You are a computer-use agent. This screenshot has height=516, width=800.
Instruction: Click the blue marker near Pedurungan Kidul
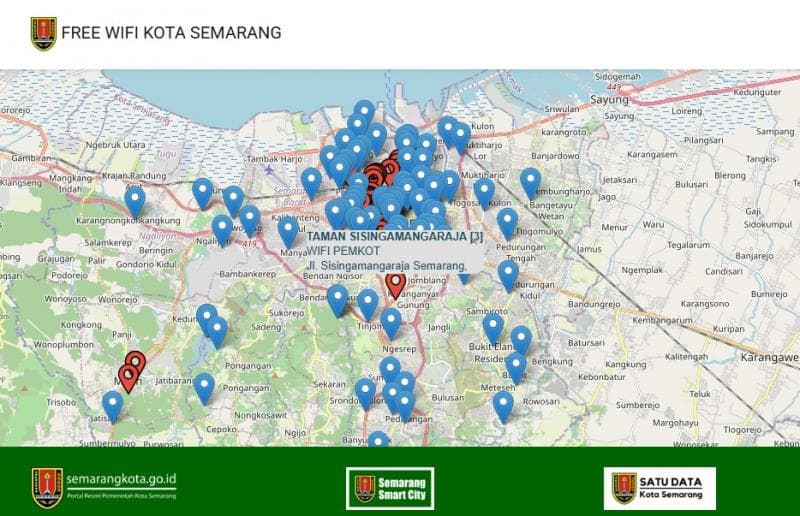pyautogui.click(x=508, y=274)
